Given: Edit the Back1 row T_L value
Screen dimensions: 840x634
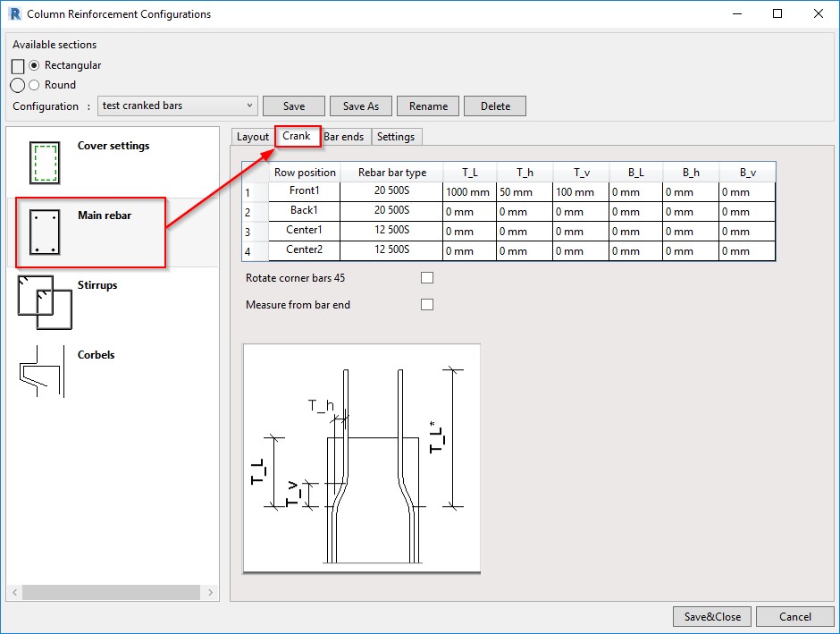Looking at the screenshot, I should pos(469,212).
